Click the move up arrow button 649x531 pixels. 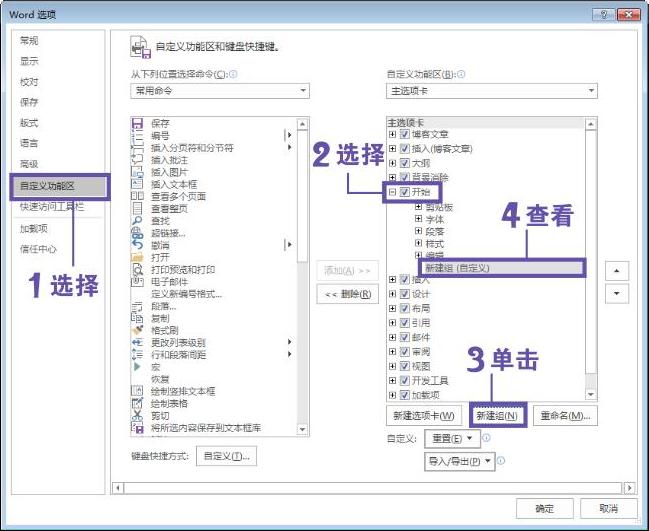tap(617, 271)
